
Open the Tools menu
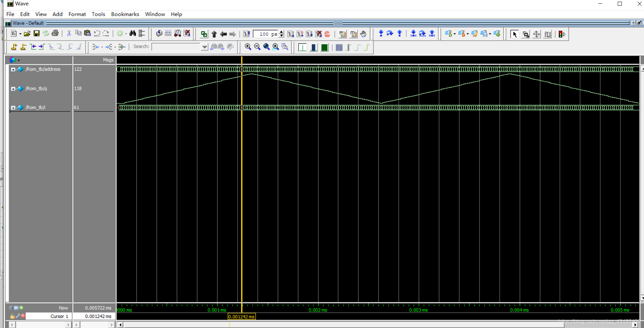98,14
